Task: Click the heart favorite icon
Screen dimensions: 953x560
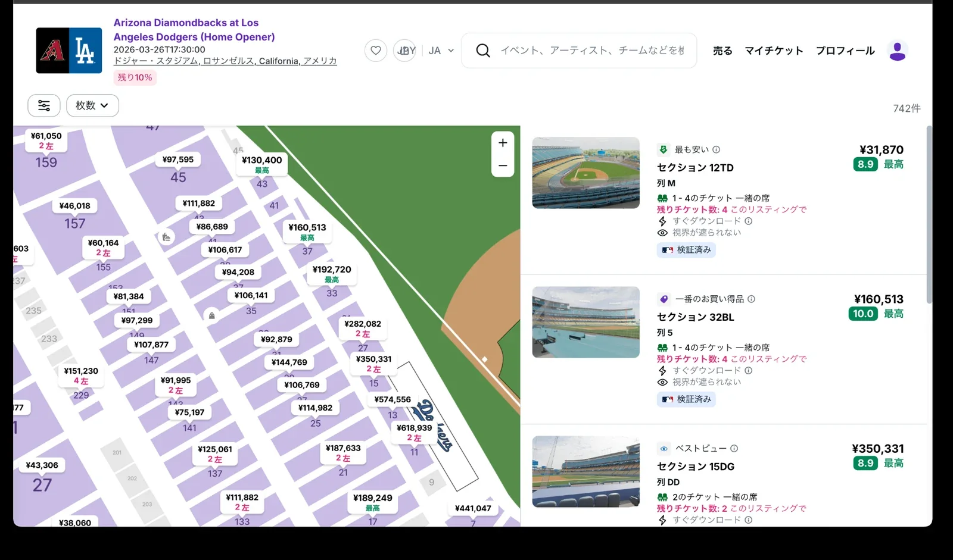Action: 376,51
